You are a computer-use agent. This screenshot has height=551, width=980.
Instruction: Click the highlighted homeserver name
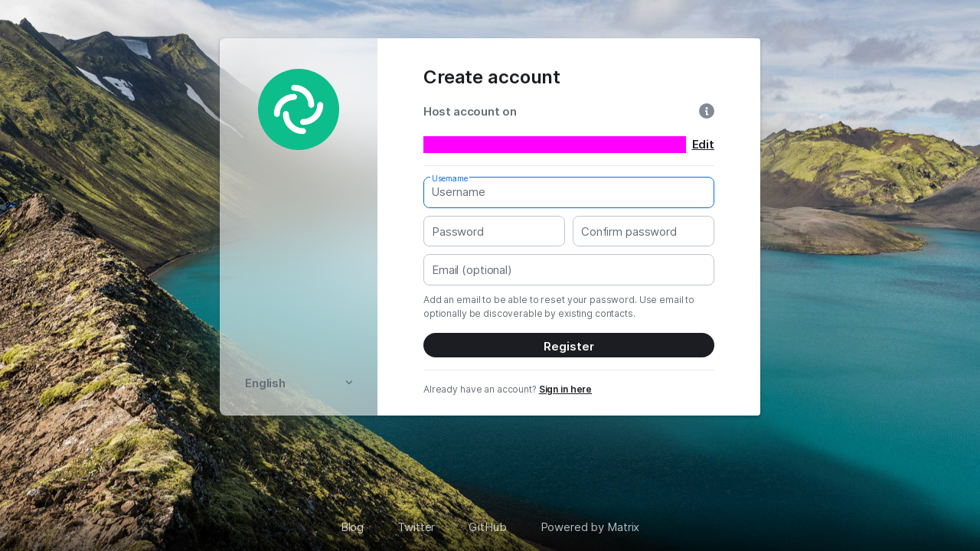click(554, 145)
